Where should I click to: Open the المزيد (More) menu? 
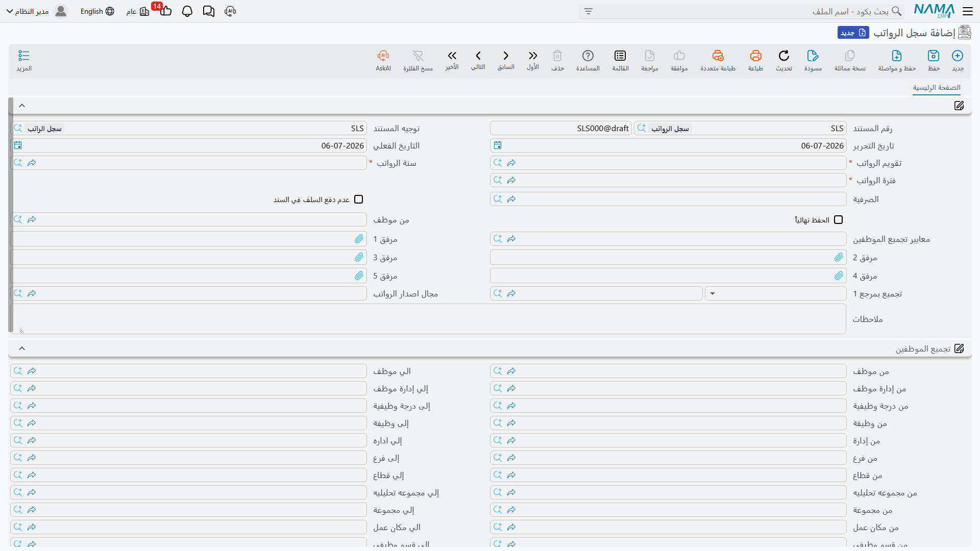tap(24, 60)
